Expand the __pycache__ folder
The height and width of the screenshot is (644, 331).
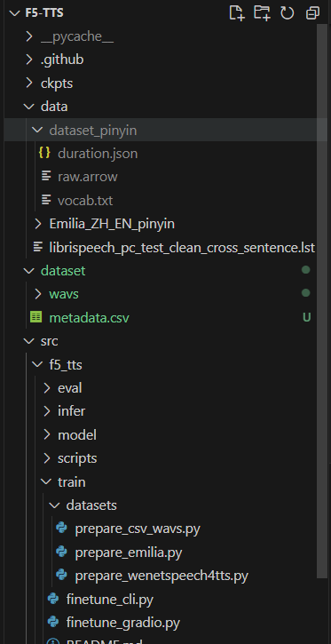point(28,36)
